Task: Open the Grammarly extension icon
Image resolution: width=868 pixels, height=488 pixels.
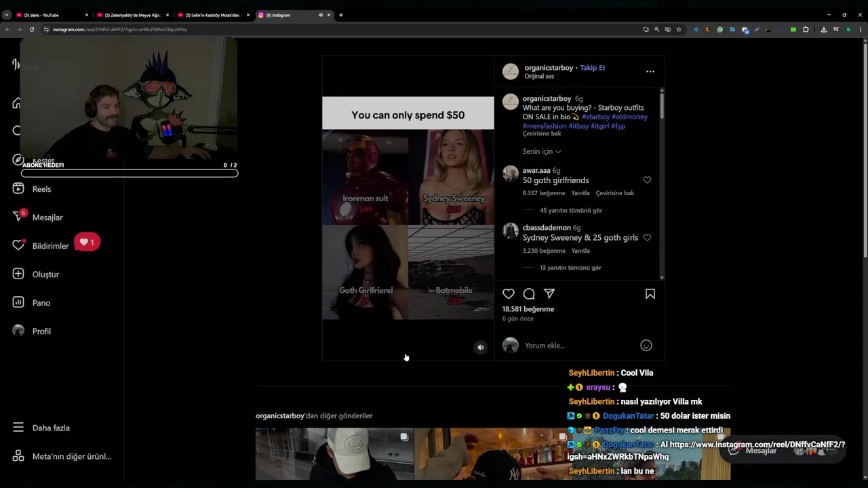Action: [x=720, y=29]
